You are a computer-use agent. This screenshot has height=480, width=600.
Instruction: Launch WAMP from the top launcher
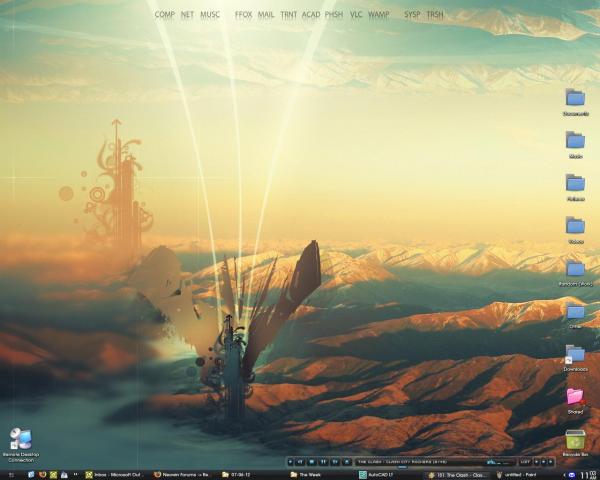[x=378, y=15]
